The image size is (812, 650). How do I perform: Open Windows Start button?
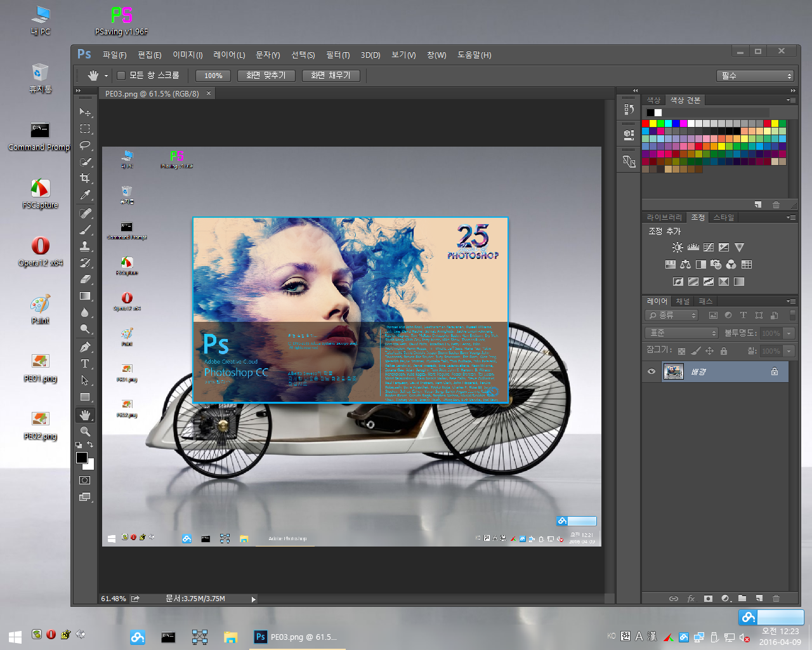point(15,637)
